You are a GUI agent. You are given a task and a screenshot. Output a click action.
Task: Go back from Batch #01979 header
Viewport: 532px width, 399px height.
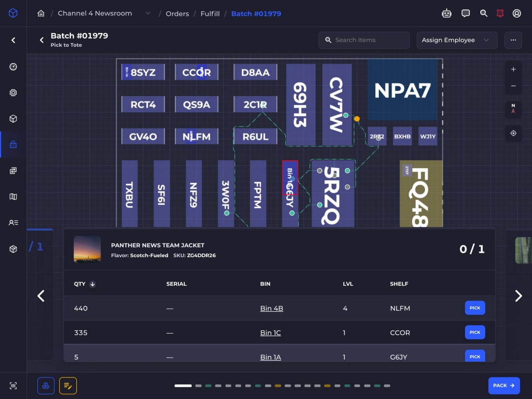point(41,40)
